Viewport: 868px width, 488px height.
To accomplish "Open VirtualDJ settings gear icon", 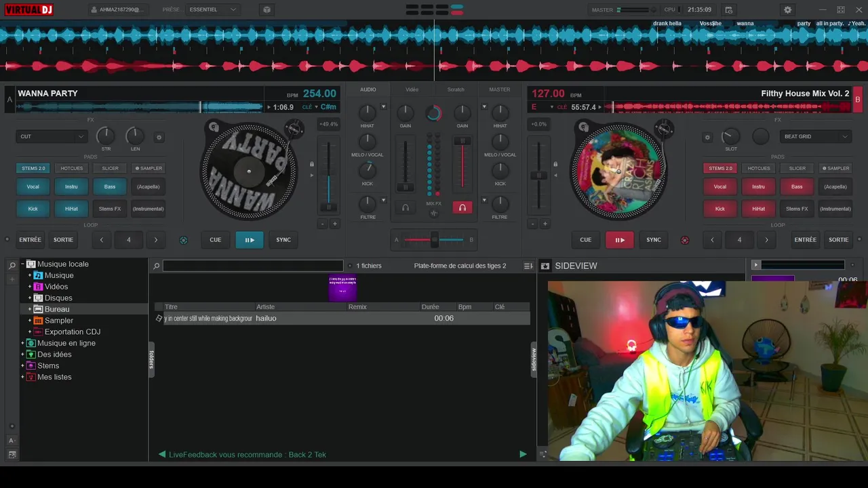I will (x=787, y=9).
